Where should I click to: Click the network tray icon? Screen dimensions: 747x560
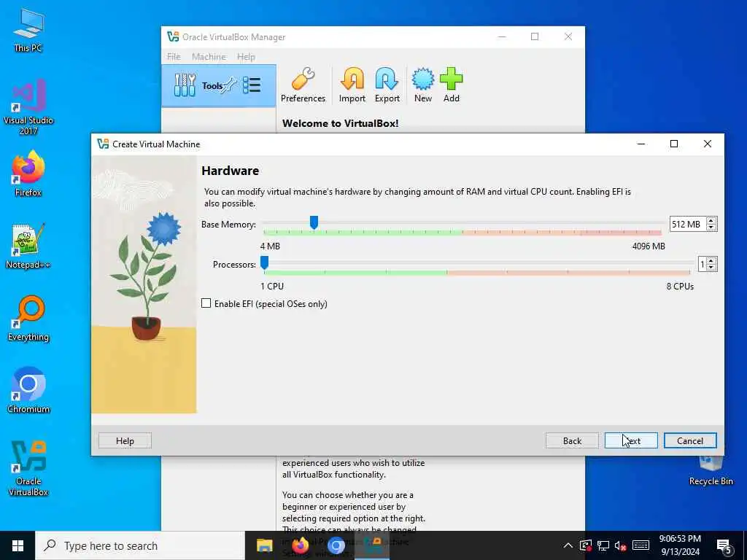[603, 545]
